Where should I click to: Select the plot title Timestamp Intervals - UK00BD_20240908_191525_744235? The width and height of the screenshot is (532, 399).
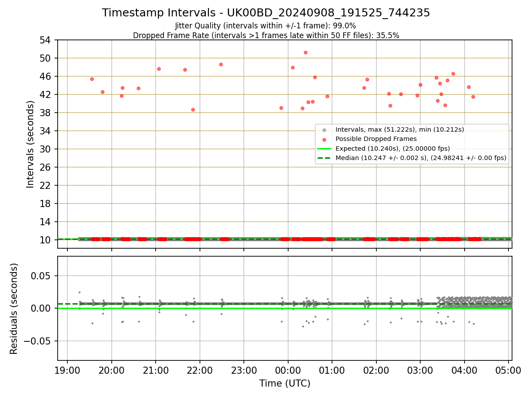pos(266,13)
